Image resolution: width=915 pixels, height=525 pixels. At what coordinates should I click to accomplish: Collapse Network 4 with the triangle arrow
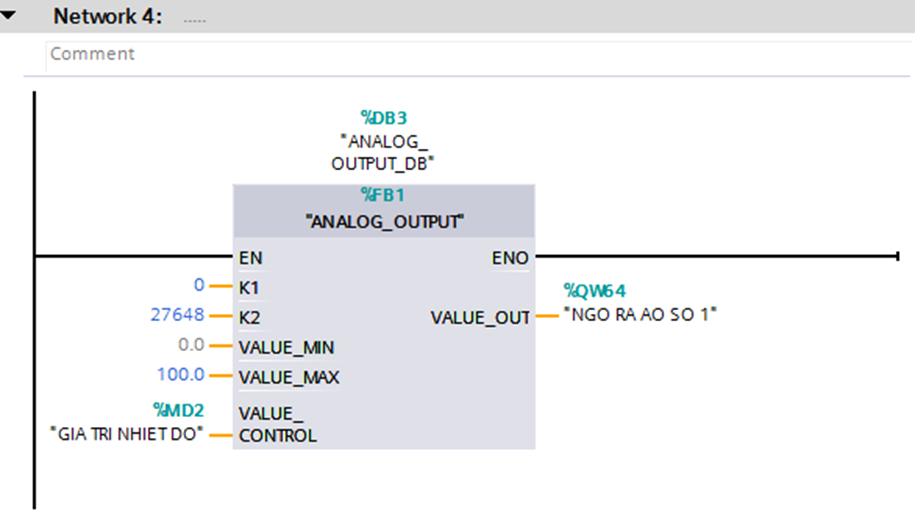[10, 16]
